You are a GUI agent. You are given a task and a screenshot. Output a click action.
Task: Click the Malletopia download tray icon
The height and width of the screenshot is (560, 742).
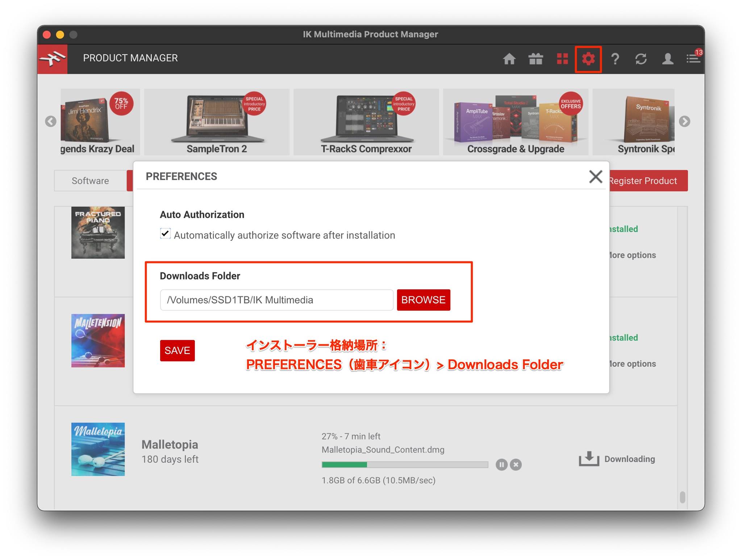589,459
